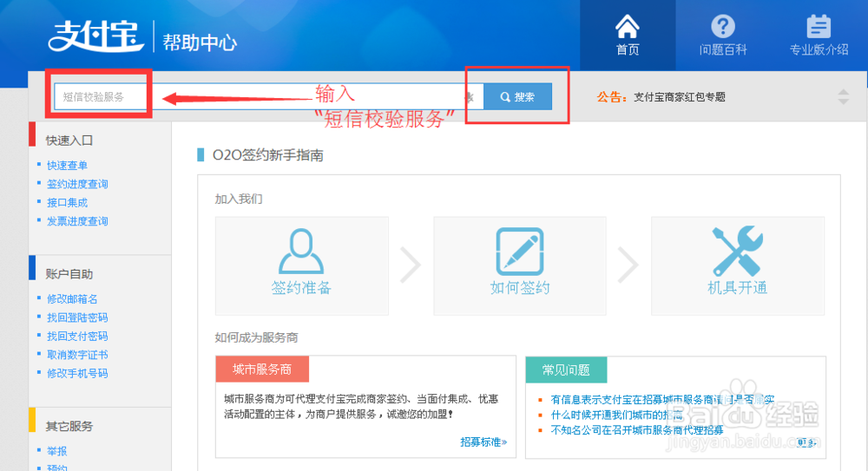Click the announcement up arrow
The width and height of the screenshot is (868, 471).
(843, 91)
